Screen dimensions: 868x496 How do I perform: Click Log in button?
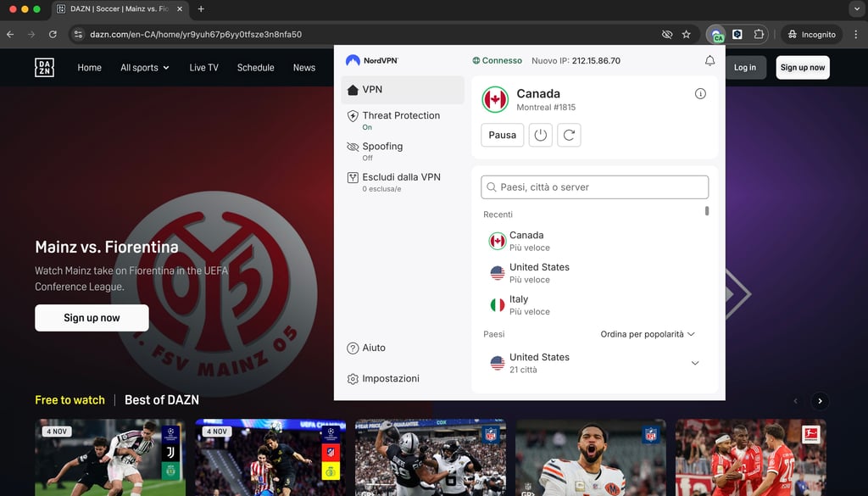(x=745, y=68)
